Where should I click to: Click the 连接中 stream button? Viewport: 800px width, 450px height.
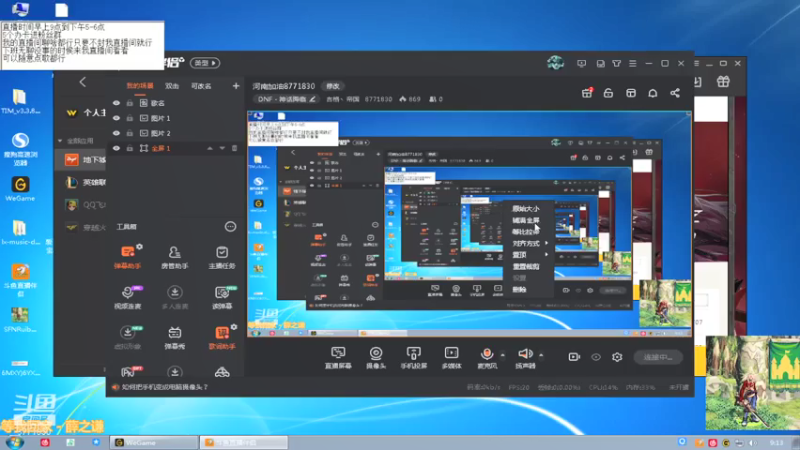(658, 357)
